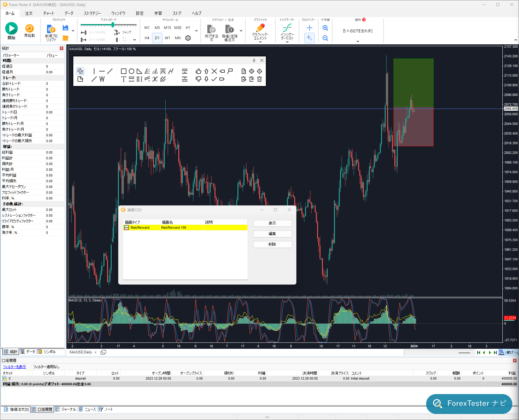Image resolution: width=519 pixels, height=420 pixels.
Task: Click the ジャンプ jump button
Action: pyautogui.click(x=123, y=32)
